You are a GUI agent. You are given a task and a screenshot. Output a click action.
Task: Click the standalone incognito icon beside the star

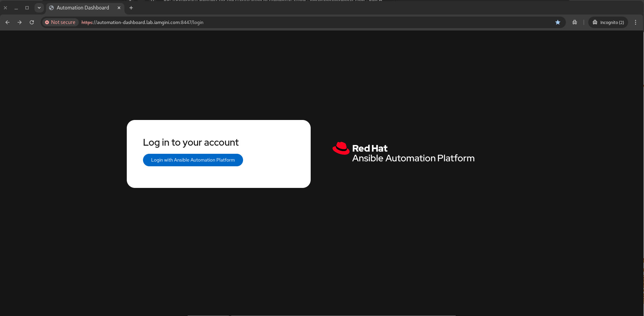tap(574, 22)
